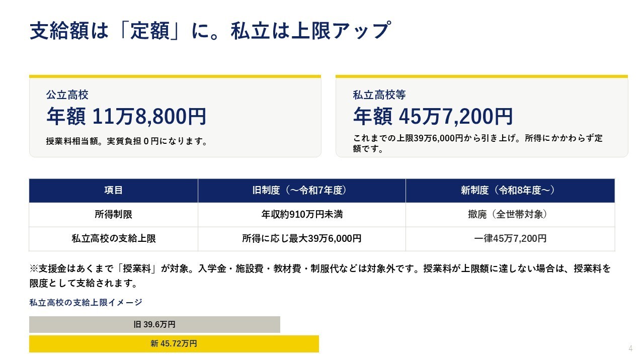Click the 一律45万7,200円 table cell
Image resolution: width=644 pixels, height=362 pixels.
click(x=510, y=239)
